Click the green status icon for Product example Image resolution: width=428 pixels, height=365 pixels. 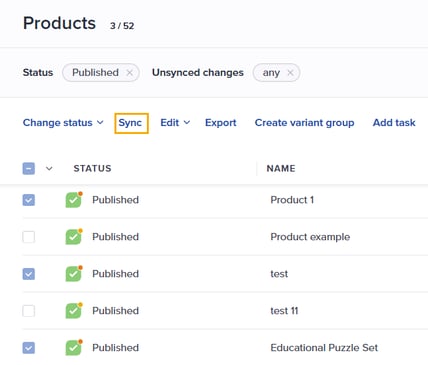click(x=74, y=237)
